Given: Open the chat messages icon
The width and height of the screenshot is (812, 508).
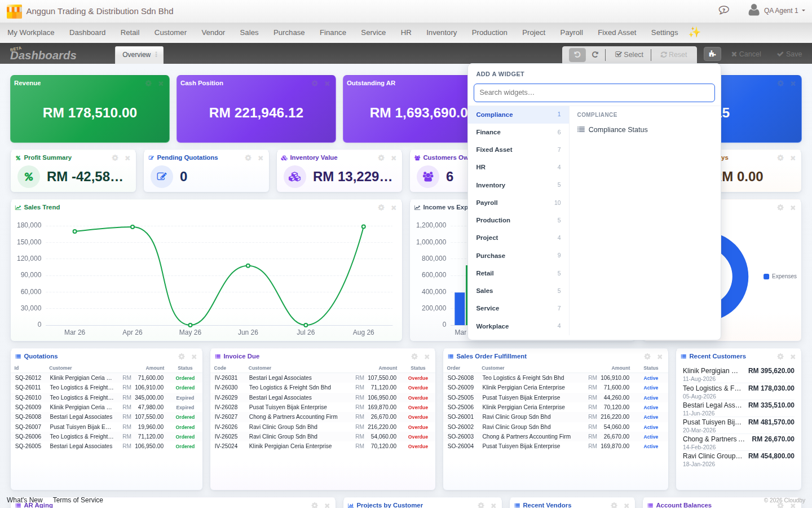Looking at the screenshot, I should tap(724, 10).
